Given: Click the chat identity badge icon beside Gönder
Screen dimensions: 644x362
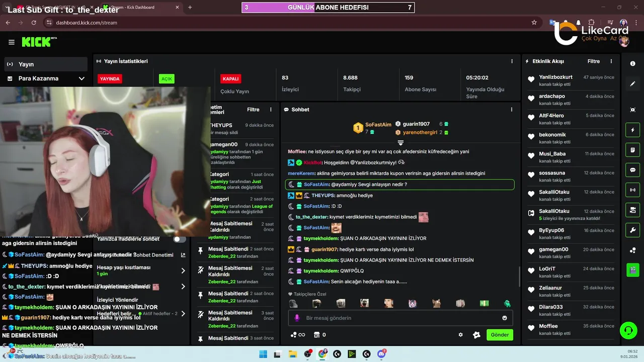Looking at the screenshot, I should click(x=476, y=335).
